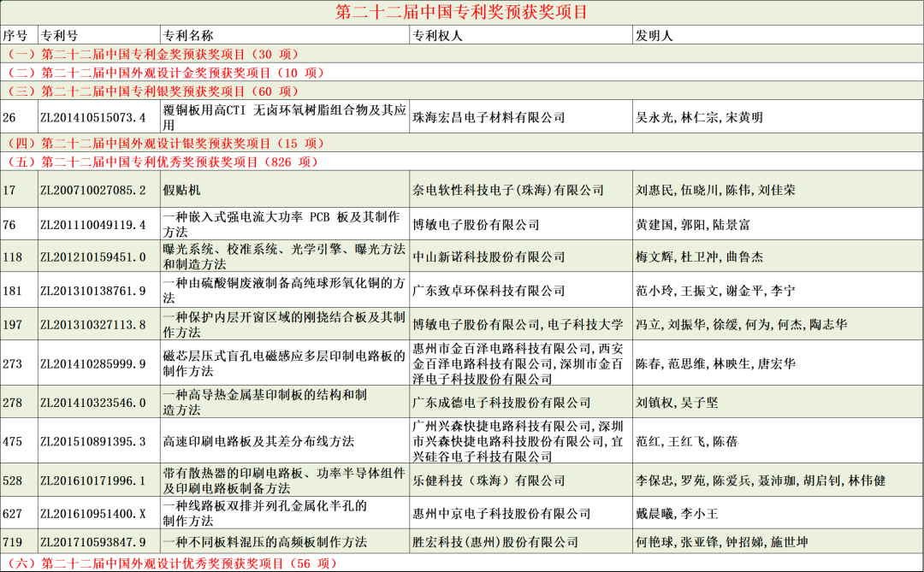Image resolution: width=924 pixels, height=572 pixels.
Task: Click the title 第二十二届中国专利奖预获奖项目
Action: point(462,12)
